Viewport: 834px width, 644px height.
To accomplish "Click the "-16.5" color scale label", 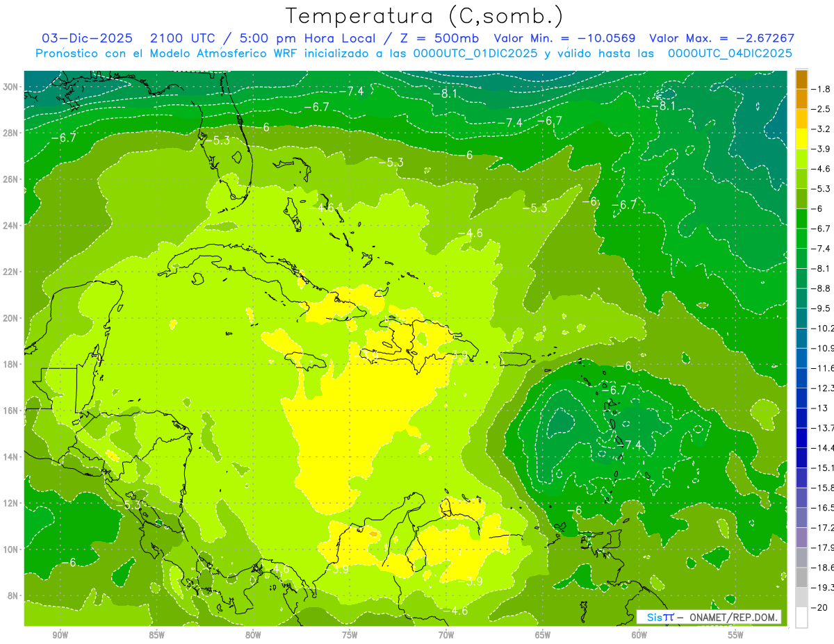I will pos(822,507).
